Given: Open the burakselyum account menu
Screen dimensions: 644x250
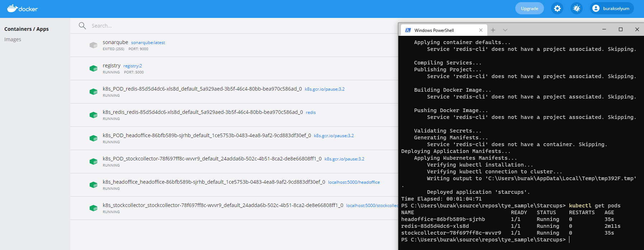Looking at the screenshot, I should pyautogui.click(x=611, y=8).
